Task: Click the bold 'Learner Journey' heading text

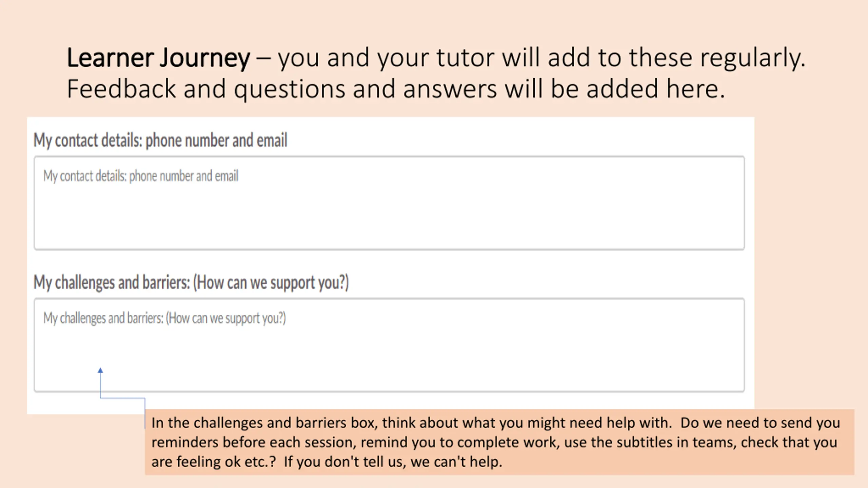Action: (158, 58)
